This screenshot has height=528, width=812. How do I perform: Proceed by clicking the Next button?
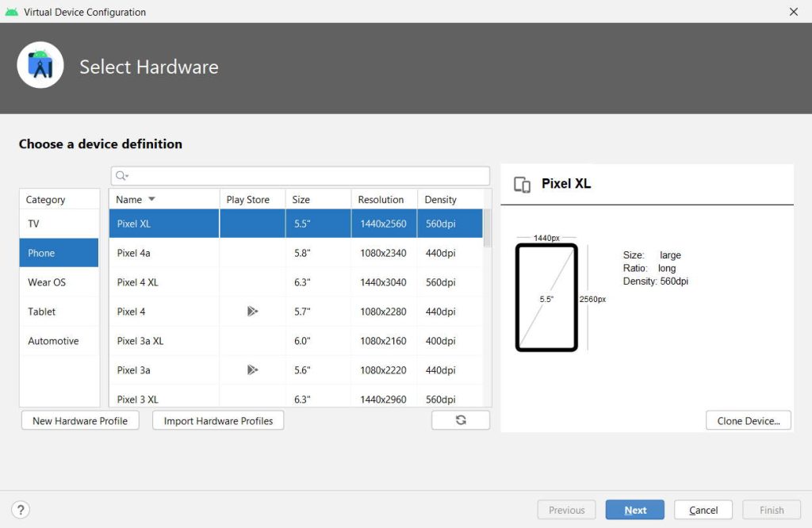pyautogui.click(x=634, y=509)
